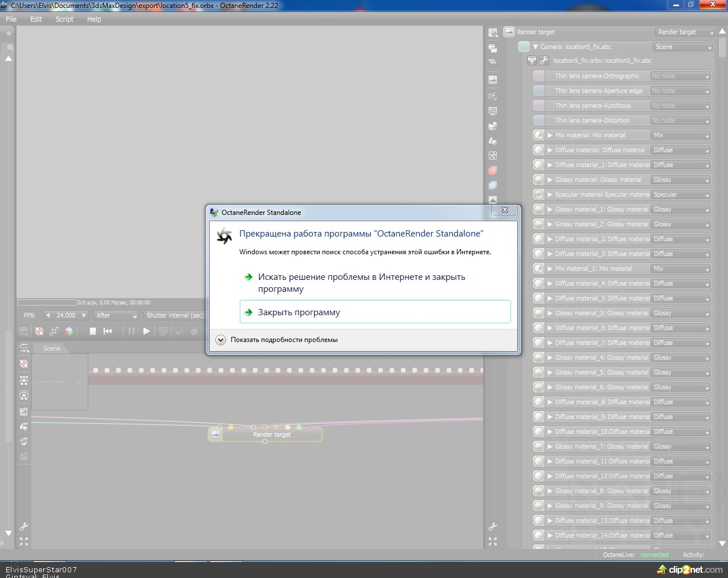Click the blue stacked cubes icon in inspector sidebar
Screen dimensions: 728x578
[493, 185]
